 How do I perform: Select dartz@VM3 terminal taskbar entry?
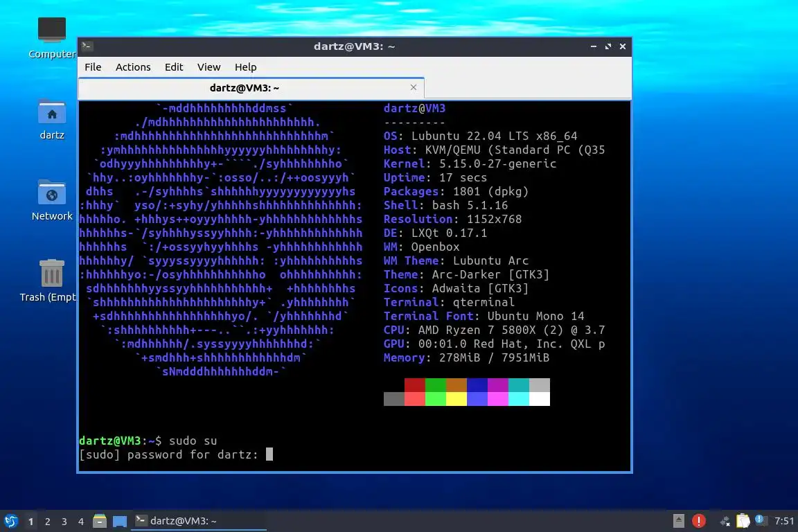pyautogui.click(x=199, y=521)
